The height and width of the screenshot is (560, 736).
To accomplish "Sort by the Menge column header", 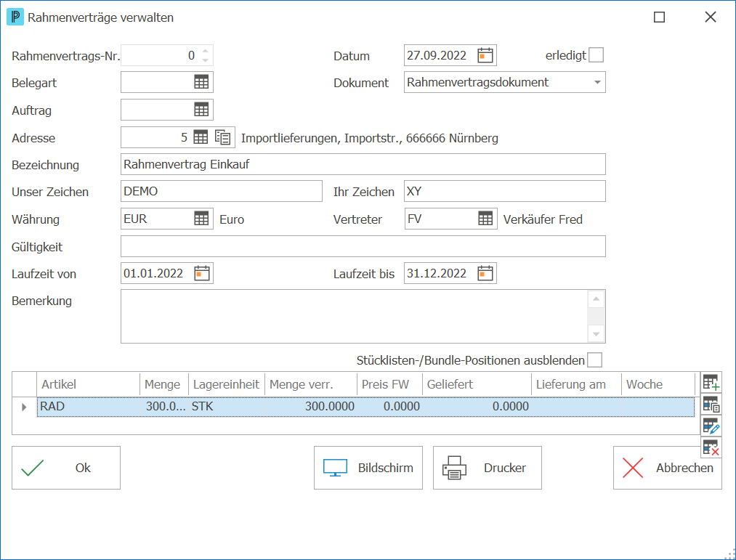I will pyautogui.click(x=164, y=384).
